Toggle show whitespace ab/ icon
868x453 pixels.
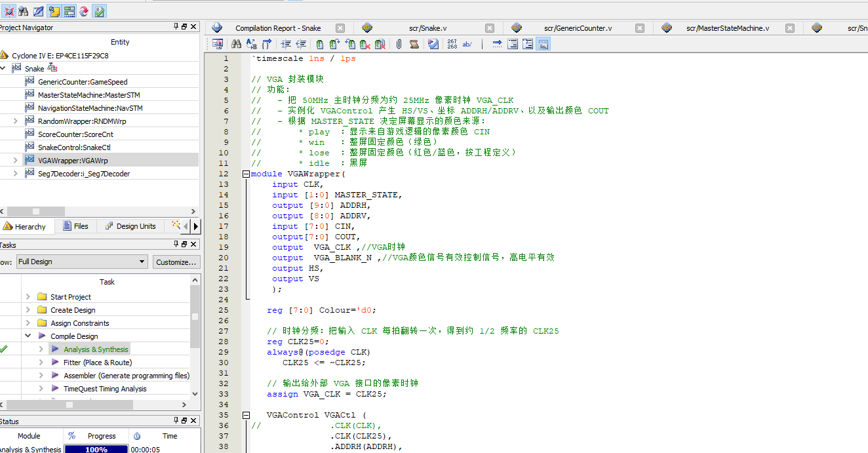tap(467, 44)
